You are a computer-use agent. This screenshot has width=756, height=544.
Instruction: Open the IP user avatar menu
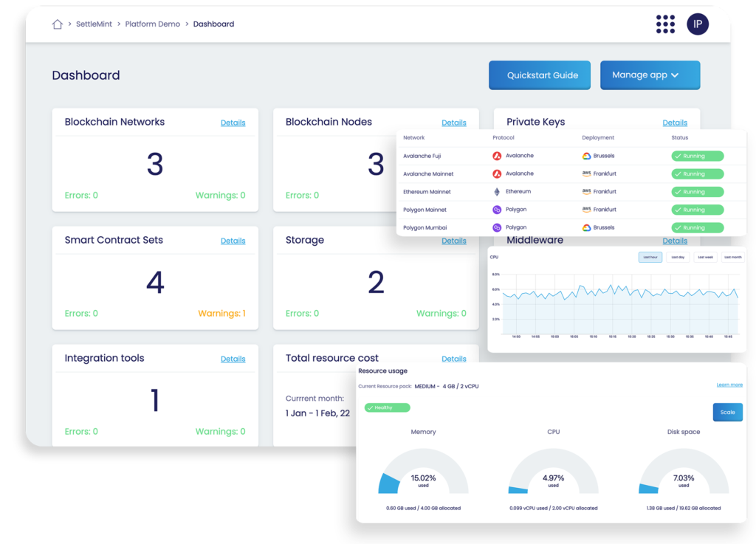(698, 24)
